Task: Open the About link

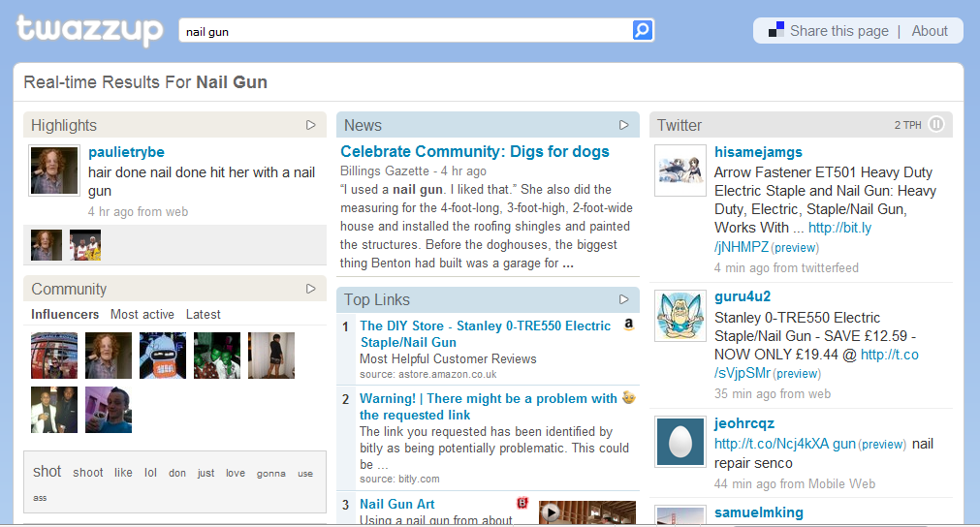Action: [x=929, y=31]
